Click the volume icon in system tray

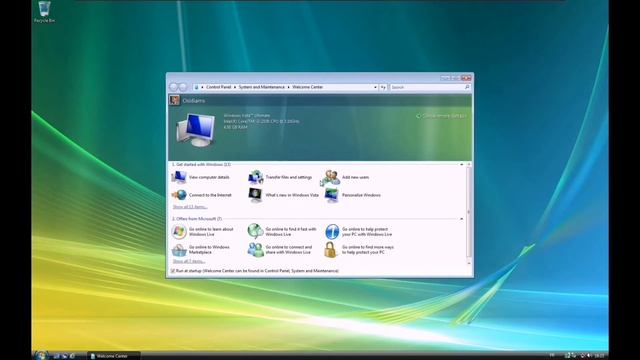point(589,356)
